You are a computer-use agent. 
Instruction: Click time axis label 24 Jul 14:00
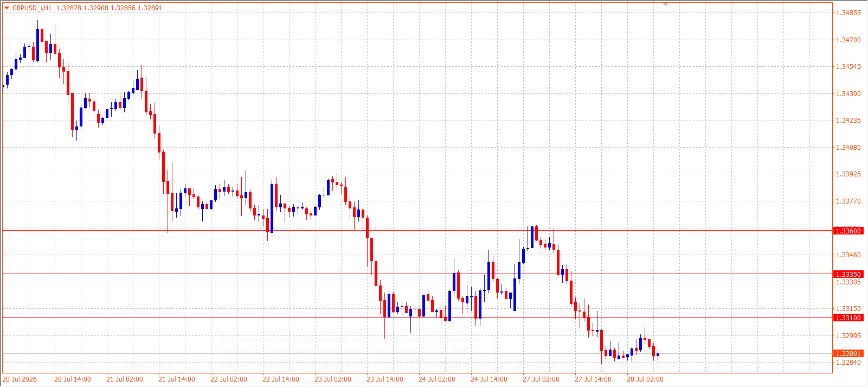[x=489, y=379]
